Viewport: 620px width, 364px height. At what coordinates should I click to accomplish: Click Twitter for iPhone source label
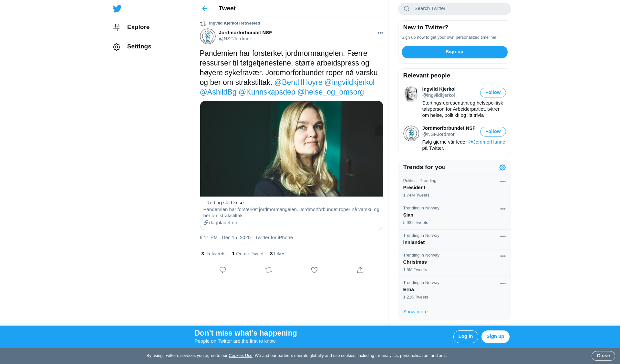tap(274, 238)
